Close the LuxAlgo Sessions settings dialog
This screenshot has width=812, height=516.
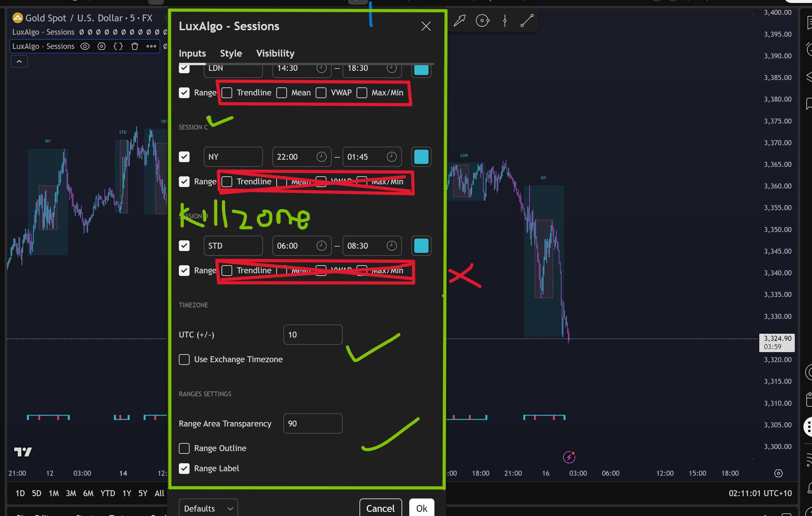pos(426,26)
